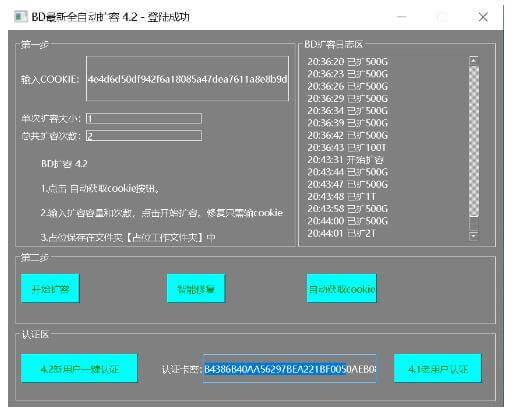Click the log scrollbar up arrow
Screen dimensions: 514x410
[474, 61]
